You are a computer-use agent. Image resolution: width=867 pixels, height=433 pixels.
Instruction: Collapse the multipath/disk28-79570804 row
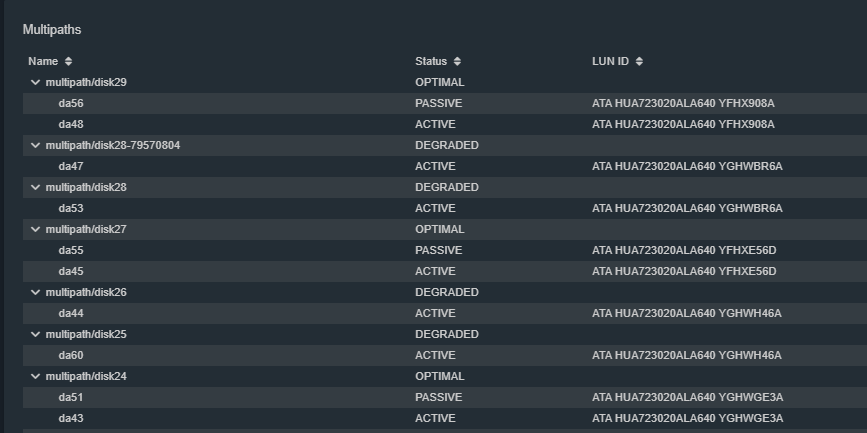(35, 145)
